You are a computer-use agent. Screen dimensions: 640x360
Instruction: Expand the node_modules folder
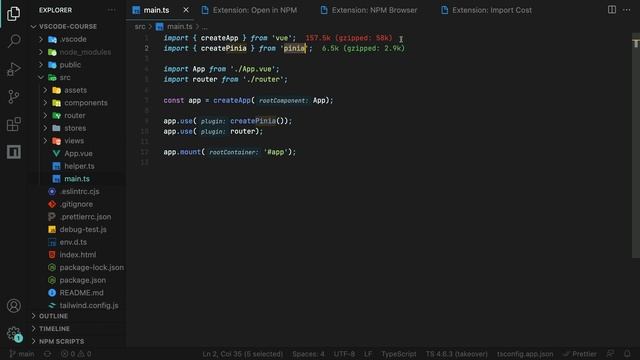pos(41,52)
